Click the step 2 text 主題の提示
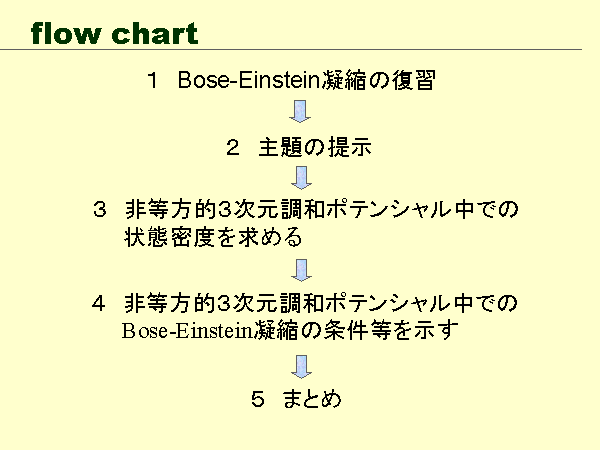 tap(314, 148)
